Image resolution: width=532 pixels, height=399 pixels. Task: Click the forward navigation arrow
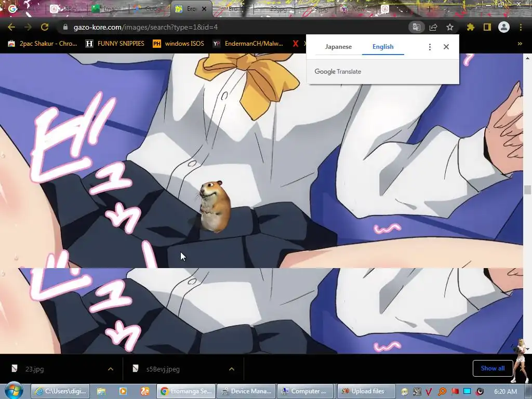[28, 27]
